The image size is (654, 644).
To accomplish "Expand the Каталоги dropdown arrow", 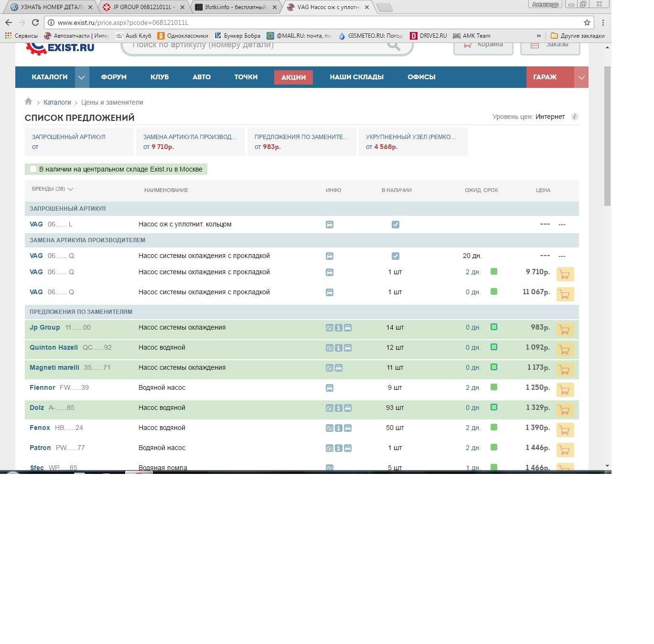I will tap(82, 77).
